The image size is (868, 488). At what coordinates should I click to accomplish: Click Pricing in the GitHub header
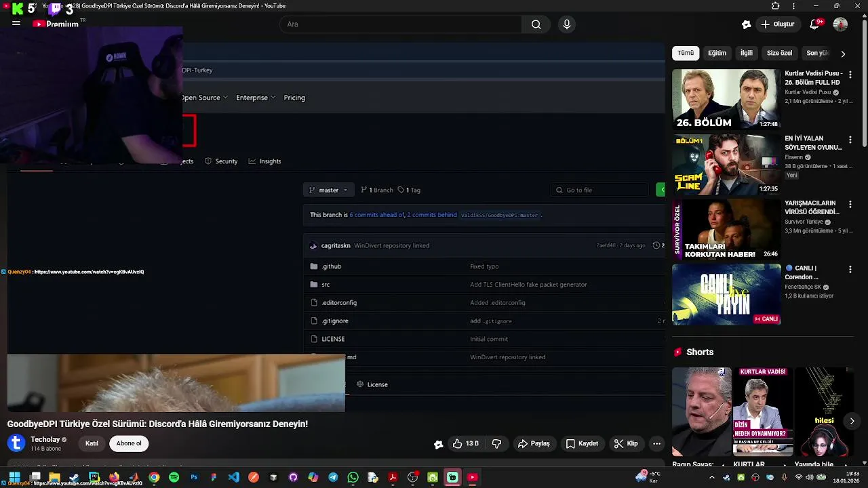[294, 98]
